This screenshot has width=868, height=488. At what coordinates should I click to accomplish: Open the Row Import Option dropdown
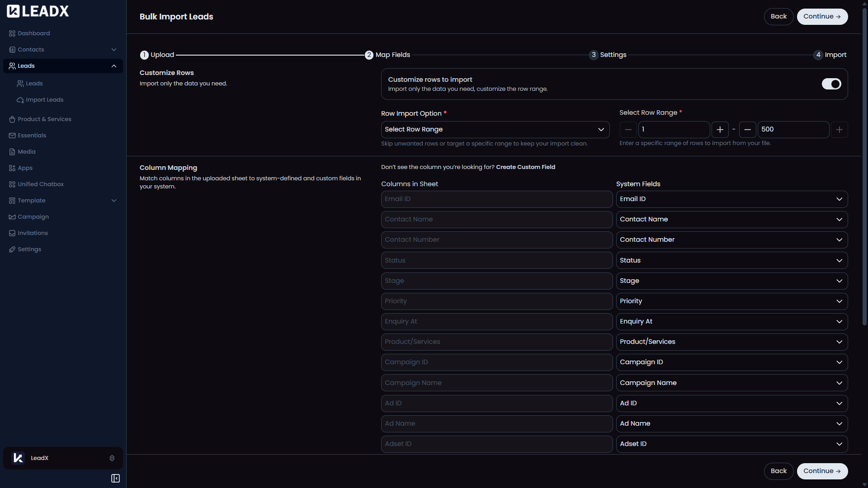click(495, 130)
